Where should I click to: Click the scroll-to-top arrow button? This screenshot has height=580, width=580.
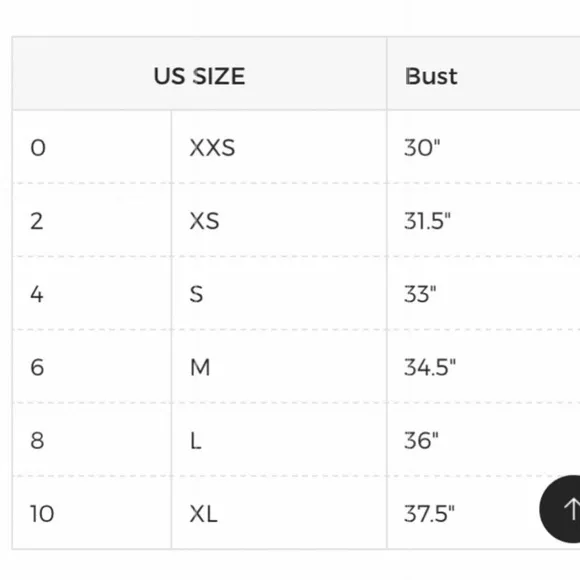[x=560, y=509]
